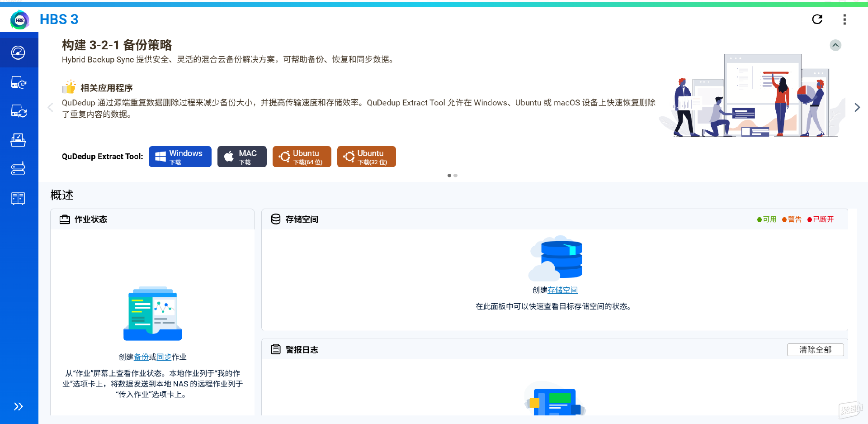Screen dimensions: 868x424
Task: Select the first banner pagination dot
Action: pyautogui.click(x=449, y=176)
